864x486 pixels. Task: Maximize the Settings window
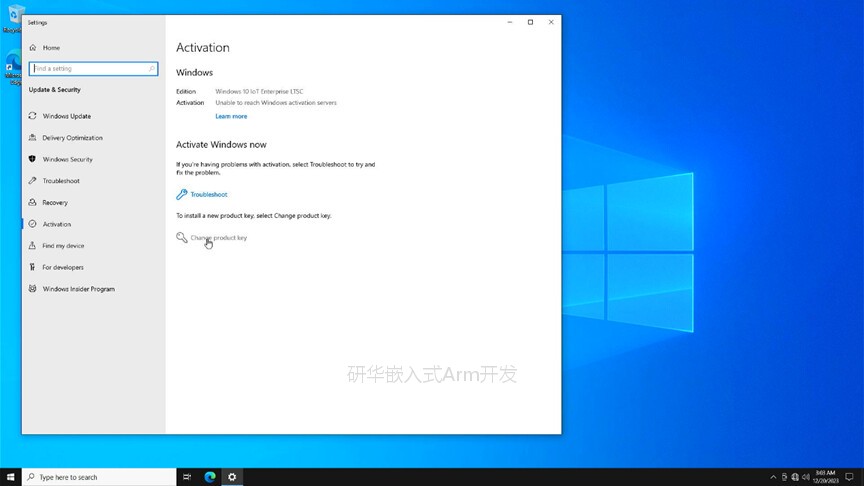530,22
